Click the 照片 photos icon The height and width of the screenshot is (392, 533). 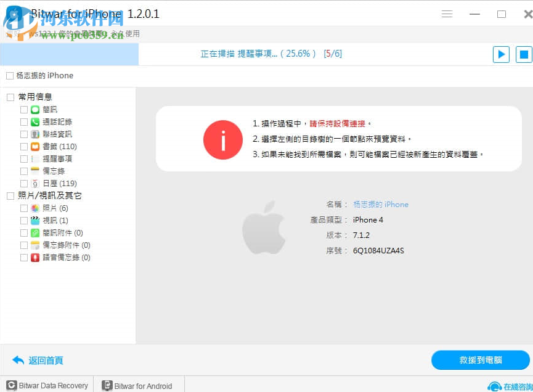click(x=34, y=208)
